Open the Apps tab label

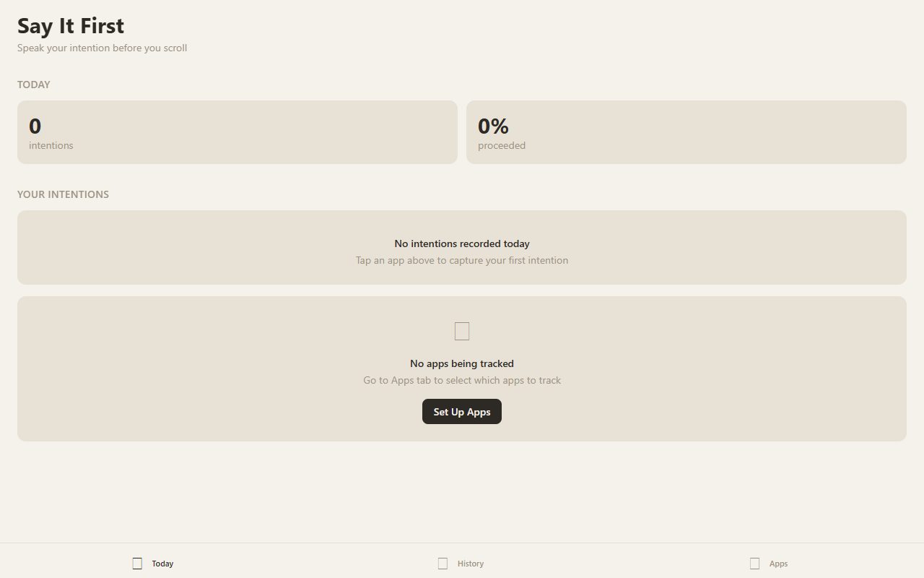[x=778, y=564]
